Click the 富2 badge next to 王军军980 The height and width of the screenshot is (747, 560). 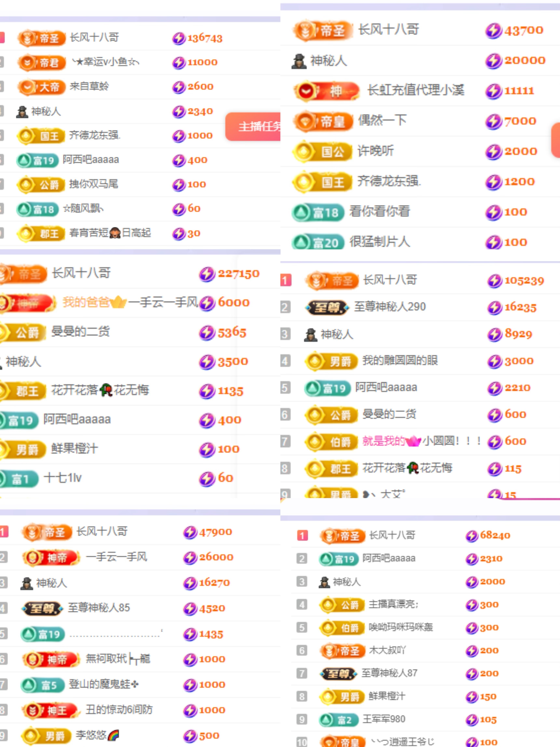339,720
